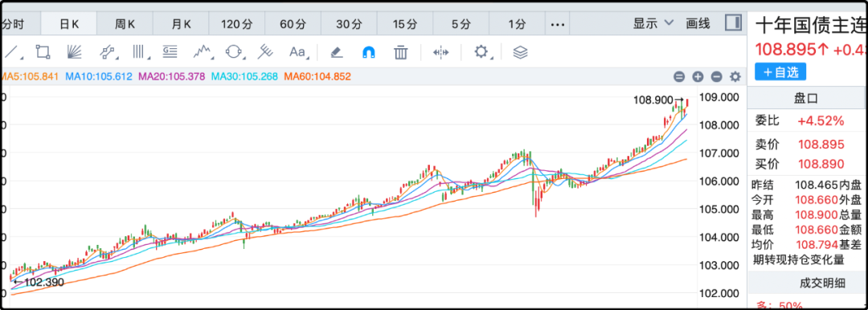This screenshot has height=310, width=868.
Task: Click MA60:104.852 indicator label
Action: 317,76
